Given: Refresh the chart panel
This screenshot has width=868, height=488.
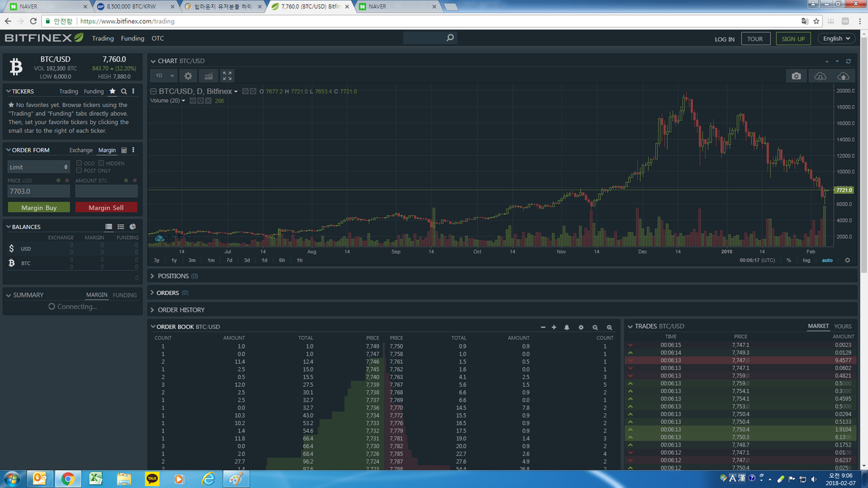Looking at the screenshot, I should (848, 61).
